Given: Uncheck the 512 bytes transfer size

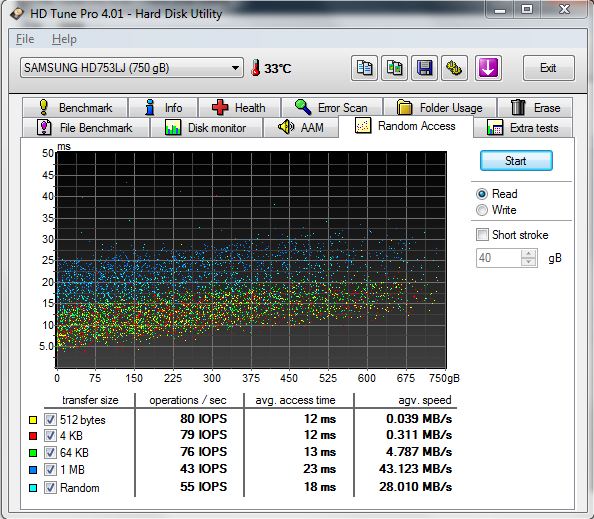Looking at the screenshot, I should click(50, 419).
